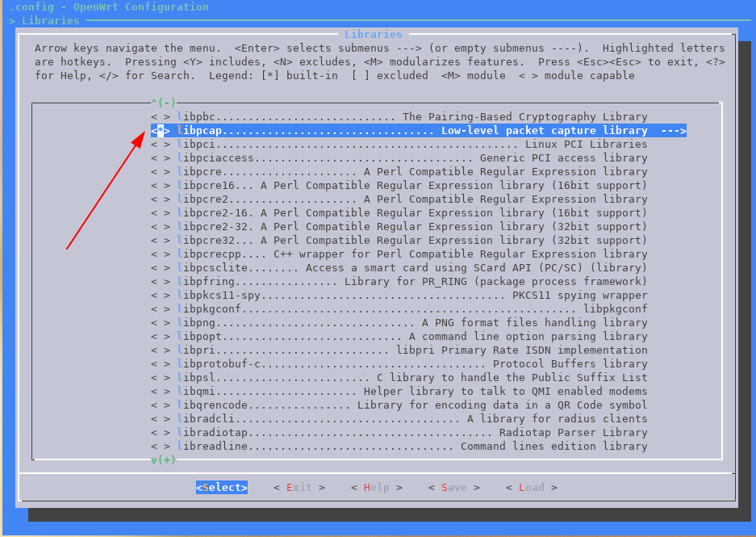The width and height of the screenshot is (756, 537).
Task: Toggle the libqmi module checkbox
Action: pyautogui.click(x=161, y=392)
